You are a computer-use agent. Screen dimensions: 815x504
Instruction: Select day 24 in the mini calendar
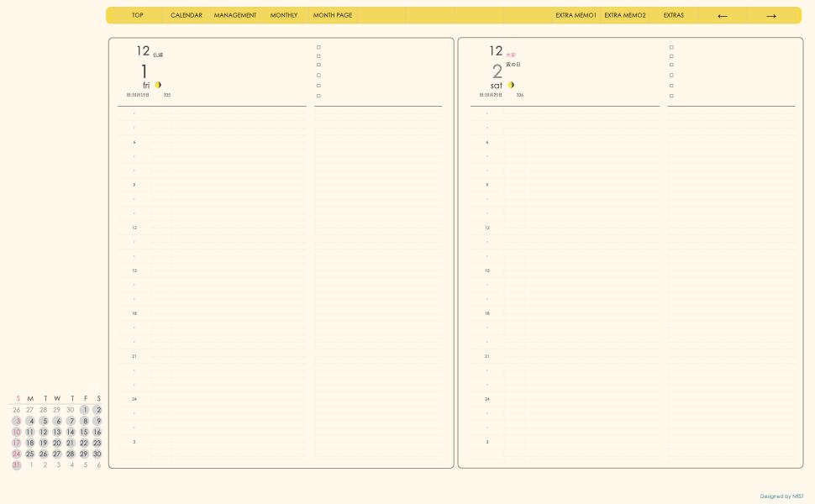click(17, 454)
